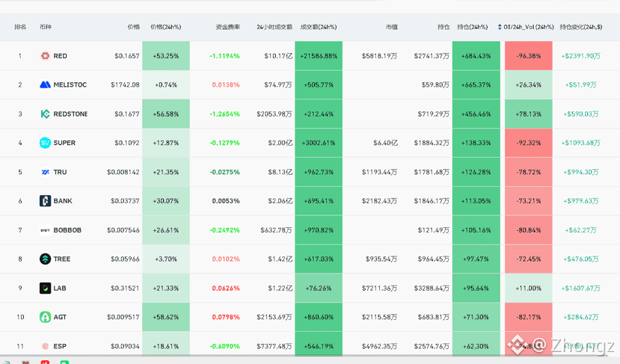This screenshot has width=620, height=364.
Task: Click the REDSTONE coin logo icon
Action: (x=45, y=114)
